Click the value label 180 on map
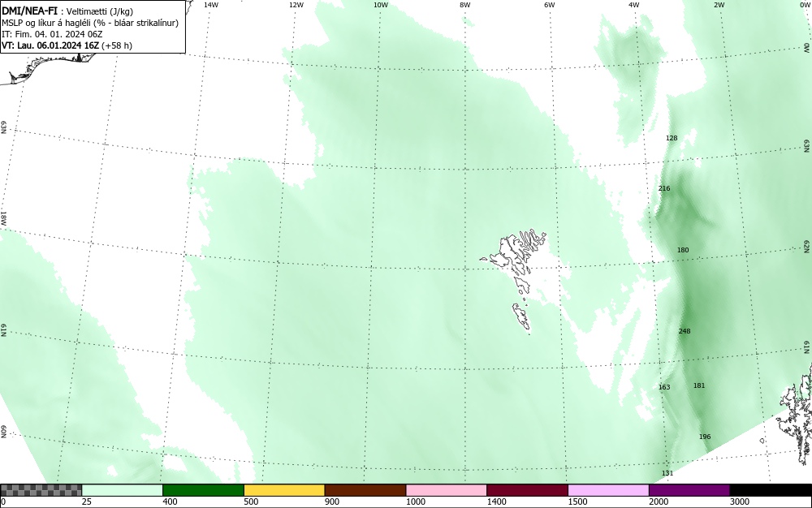The height and width of the screenshot is (508, 812). tap(683, 251)
